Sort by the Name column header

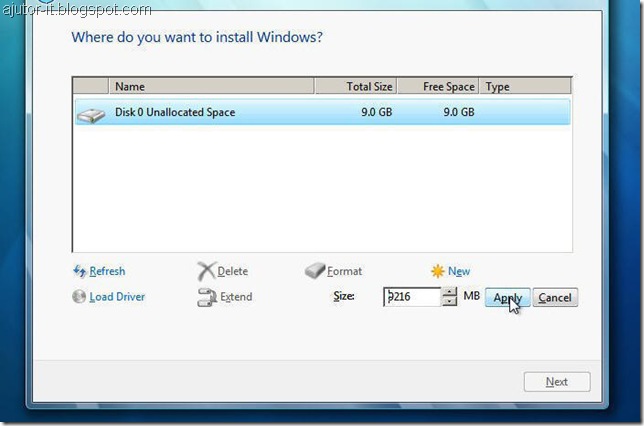pos(211,86)
